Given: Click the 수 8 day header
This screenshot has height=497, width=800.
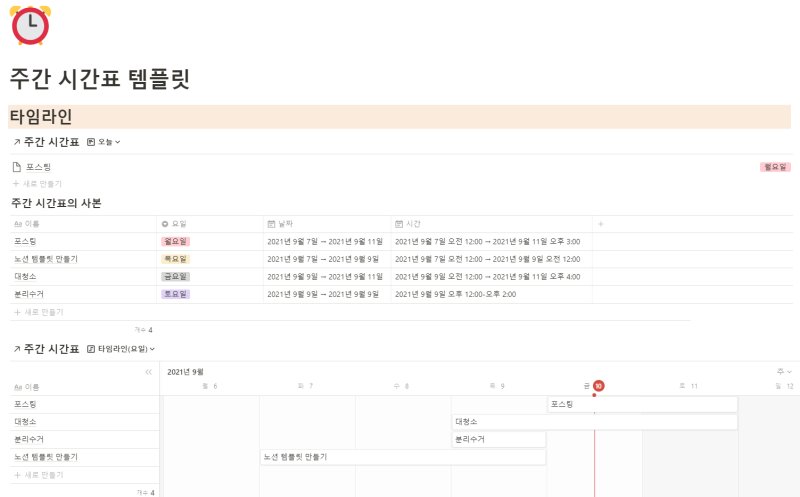Looking at the screenshot, I should click(x=401, y=386).
